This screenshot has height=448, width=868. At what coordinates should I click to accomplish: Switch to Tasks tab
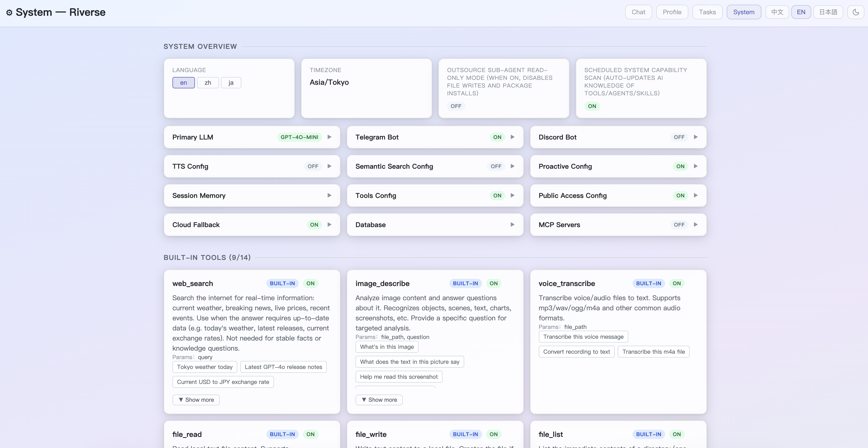[x=707, y=12]
